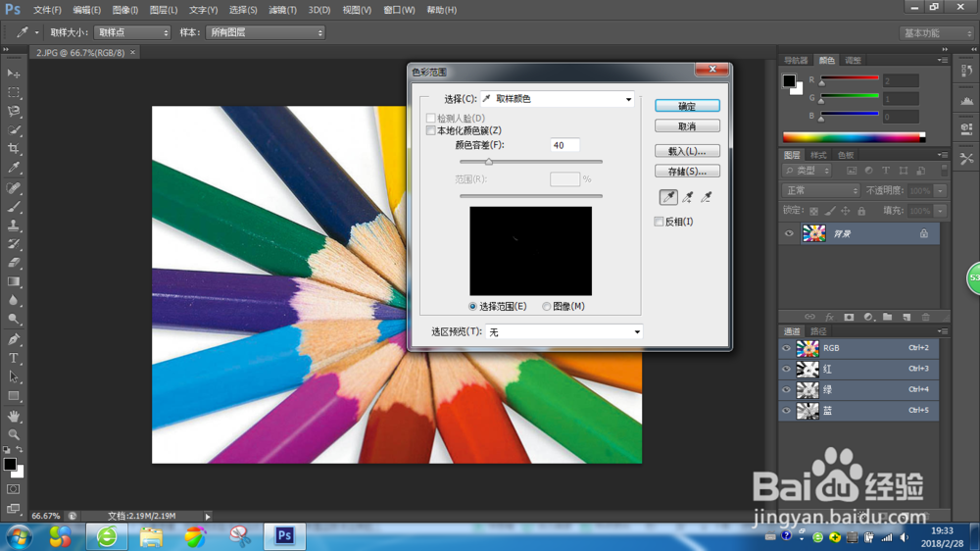Open the 选择 取样颜色 dropdown
The image size is (980, 551).
click(x=557, y=99)
